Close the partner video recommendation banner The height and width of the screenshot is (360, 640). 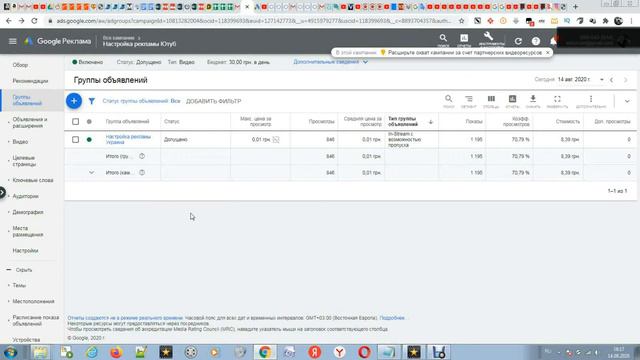click(x=547, y=53)
